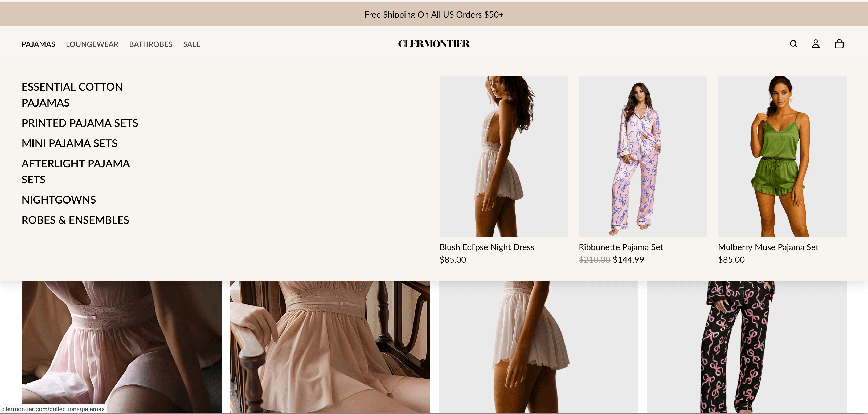Click the free shipping announcement banner
Viewport: 868px width, 414px height.
pyautogui.click(x=434, y=14)
